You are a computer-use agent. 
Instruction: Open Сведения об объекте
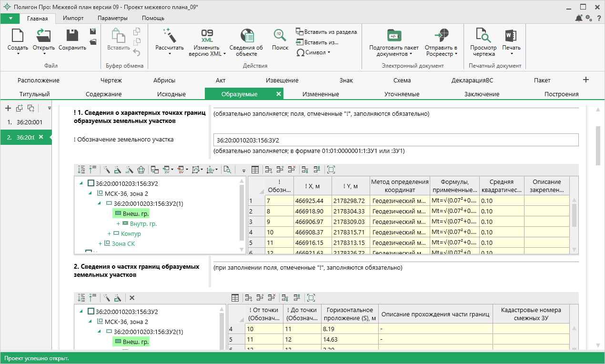click(x=246, y=36)
